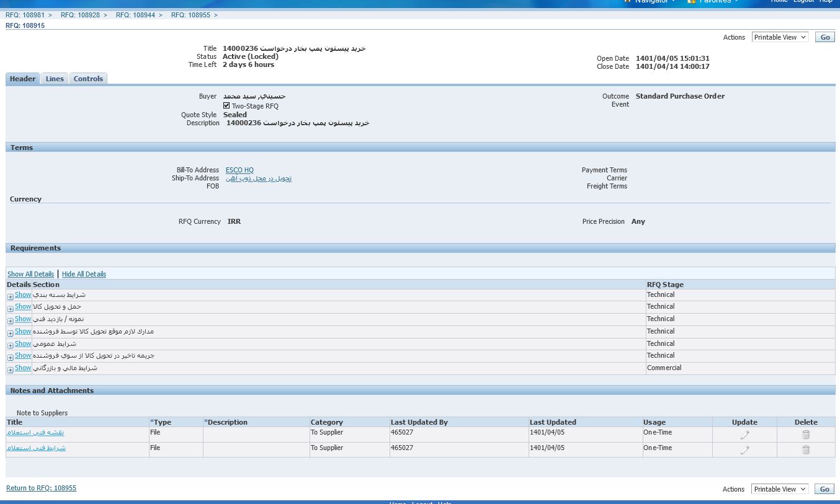
Task: Click the Sealed quote style value
Action: coord(235,115)
